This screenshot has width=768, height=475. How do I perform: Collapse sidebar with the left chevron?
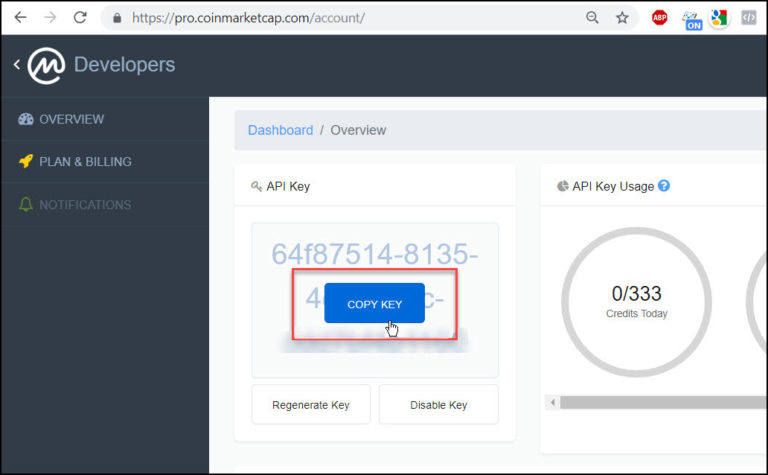click(17, 64)
